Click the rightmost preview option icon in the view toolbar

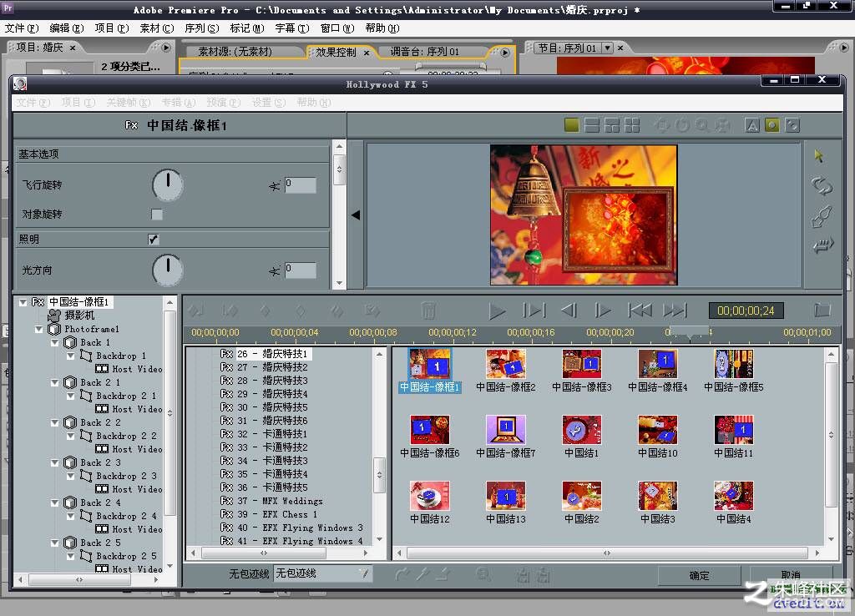(792, 125)
